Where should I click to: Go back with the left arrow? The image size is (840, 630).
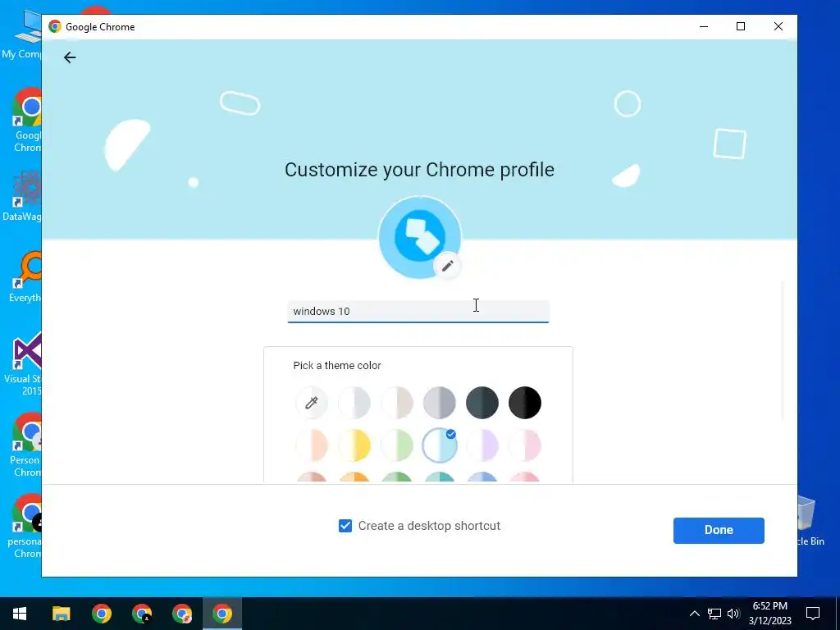click(70, 57)
